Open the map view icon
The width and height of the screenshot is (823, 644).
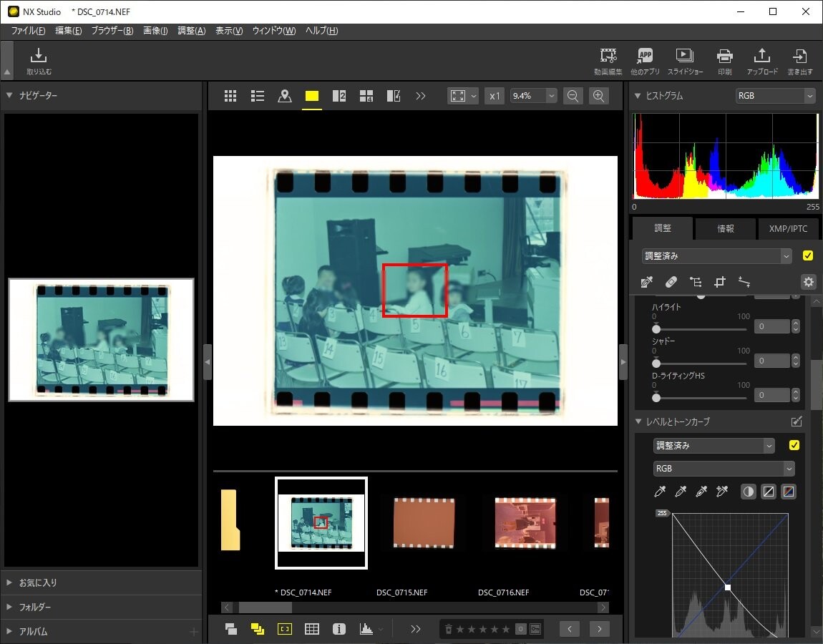(x=285, y=96)
